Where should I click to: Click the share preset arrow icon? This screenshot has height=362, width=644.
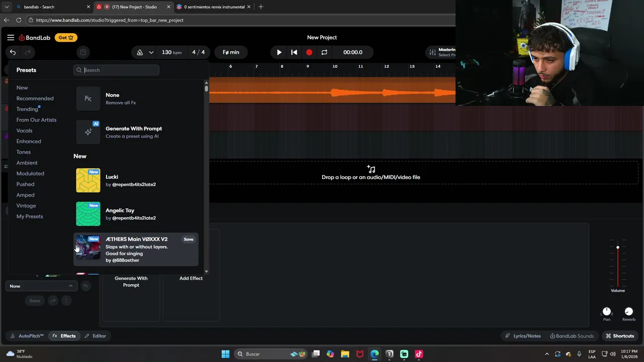point(53,301)
